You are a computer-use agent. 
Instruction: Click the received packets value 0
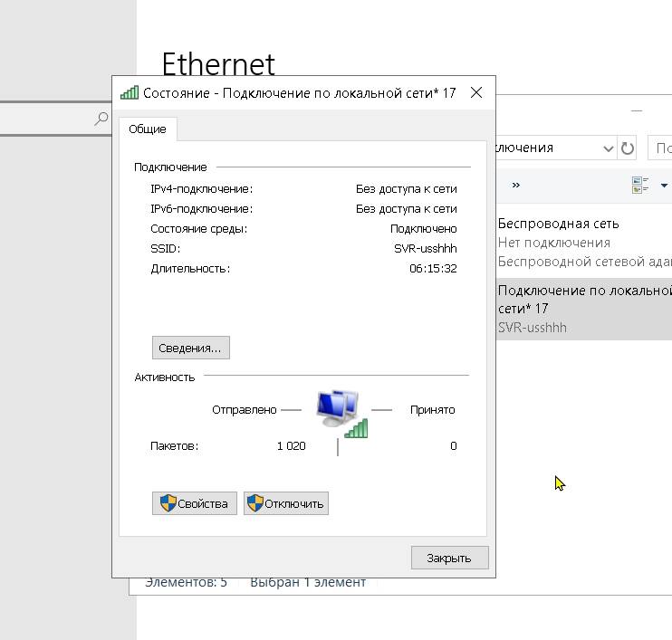(x=454, y=446)
